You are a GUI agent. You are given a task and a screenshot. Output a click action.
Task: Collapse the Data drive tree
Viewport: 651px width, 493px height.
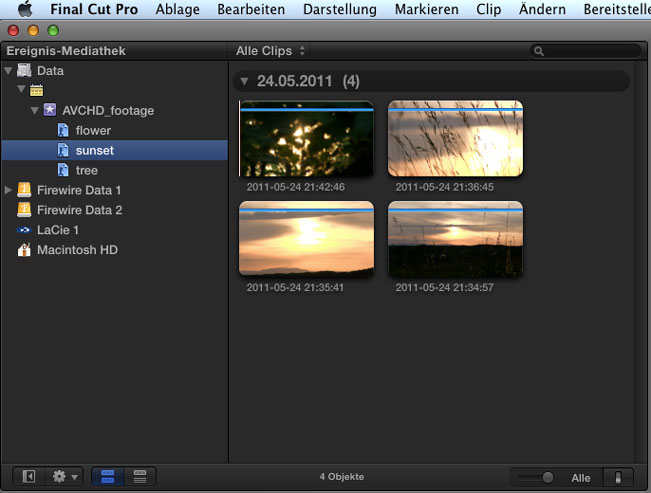(x=9, y=71)
